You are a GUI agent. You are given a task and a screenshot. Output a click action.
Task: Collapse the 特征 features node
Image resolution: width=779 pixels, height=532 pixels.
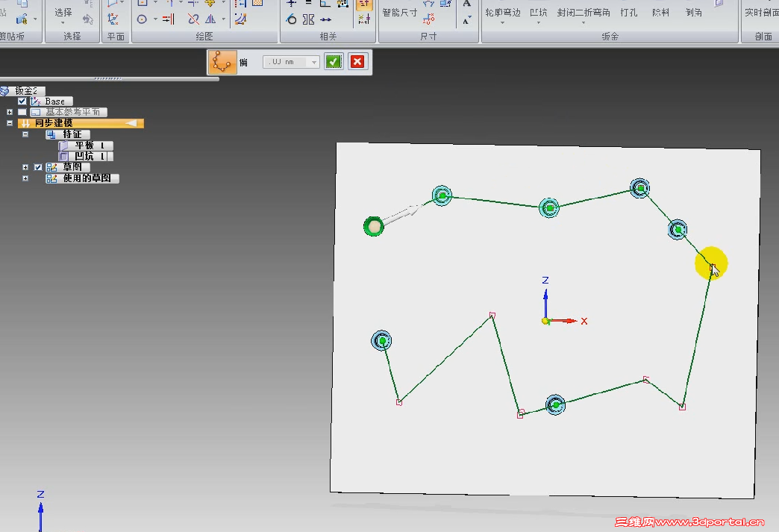pos(25,134)
